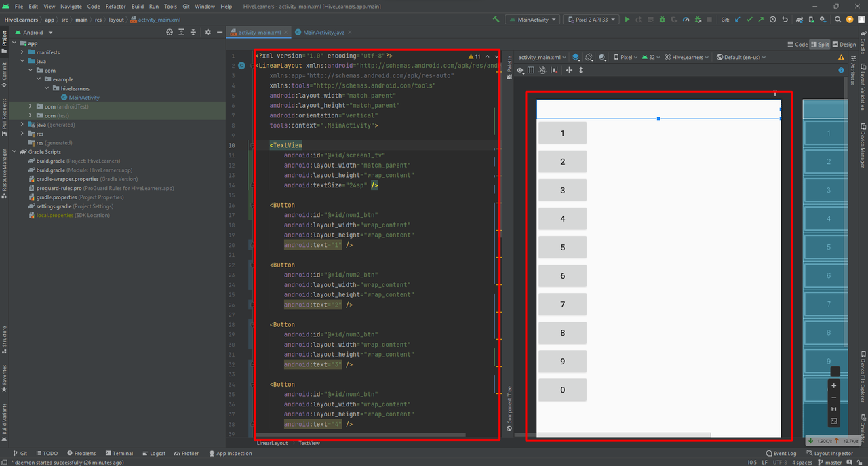This screenshot has width=868, height=466.
Task: Open the API 32 version dropdown
Action: tap(652, 58)
